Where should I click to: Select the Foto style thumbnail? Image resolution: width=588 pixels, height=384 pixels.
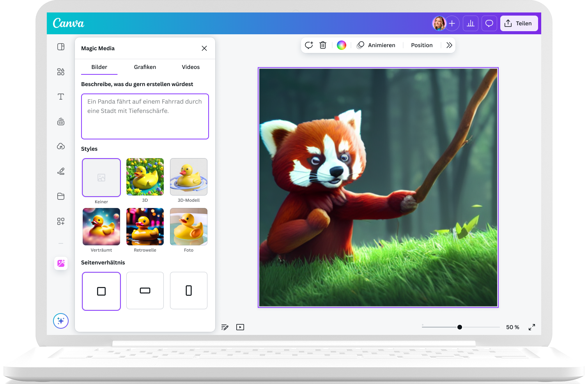click(189, 227)
